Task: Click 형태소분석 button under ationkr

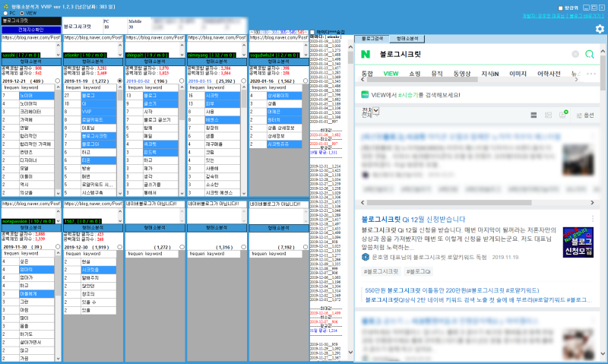Action: pyautogui.click(x=93, y=62)
